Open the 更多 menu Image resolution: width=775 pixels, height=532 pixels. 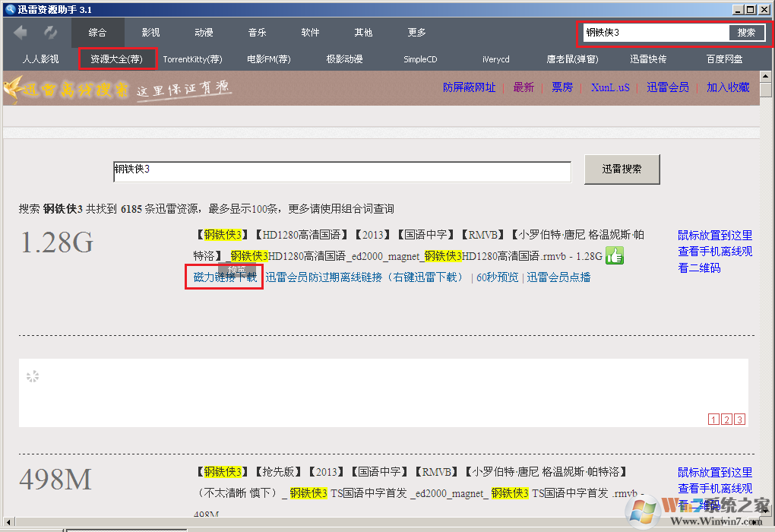coord(416,32)
